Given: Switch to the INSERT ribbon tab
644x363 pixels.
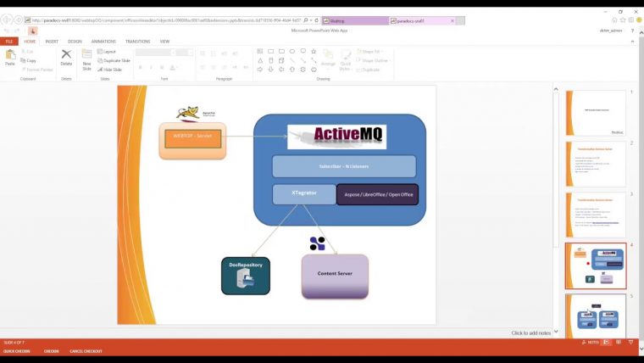Looking at the screenshot, I should 52,41.
